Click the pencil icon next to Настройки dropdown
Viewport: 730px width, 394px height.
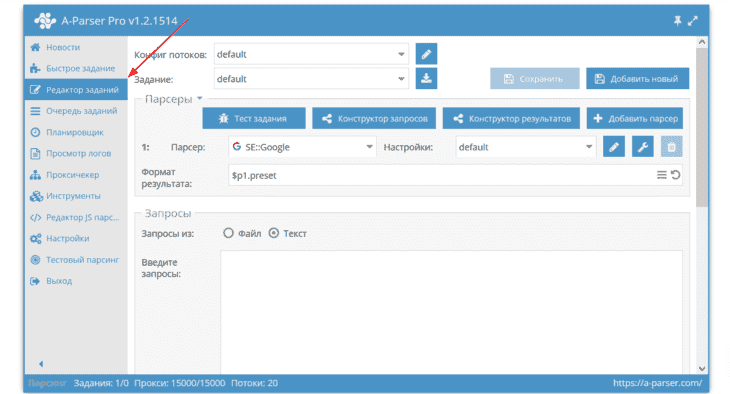click(x=614, y=147)
